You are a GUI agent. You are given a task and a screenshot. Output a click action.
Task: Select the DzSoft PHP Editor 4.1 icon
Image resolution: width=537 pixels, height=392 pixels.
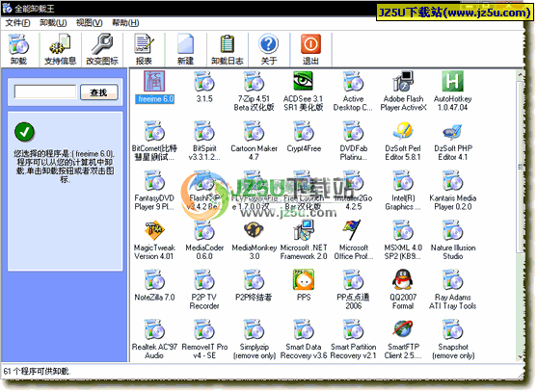coord(453,131)
